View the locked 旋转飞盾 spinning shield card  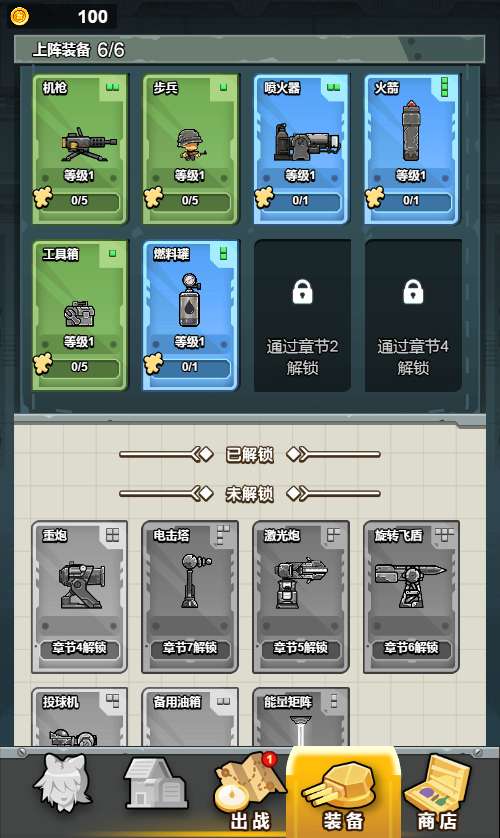pyautogui.click(x=411, y=596)
